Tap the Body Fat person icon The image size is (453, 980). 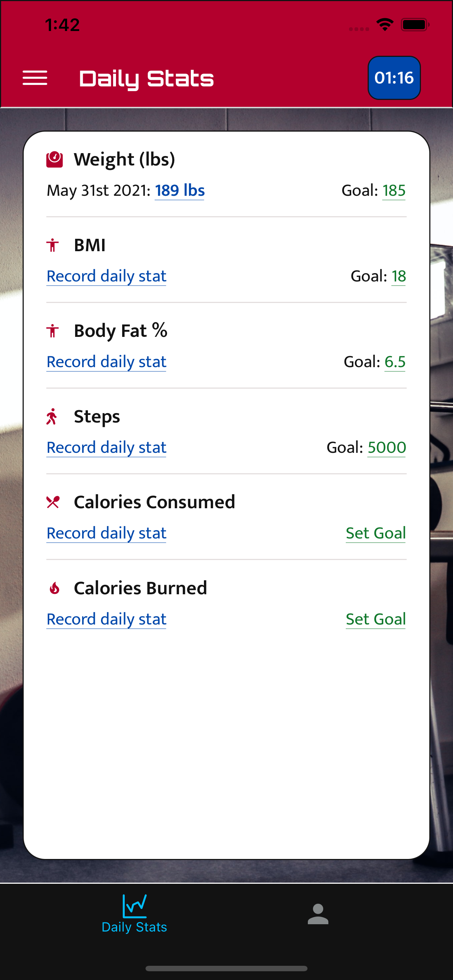click(x=53, y=331)
